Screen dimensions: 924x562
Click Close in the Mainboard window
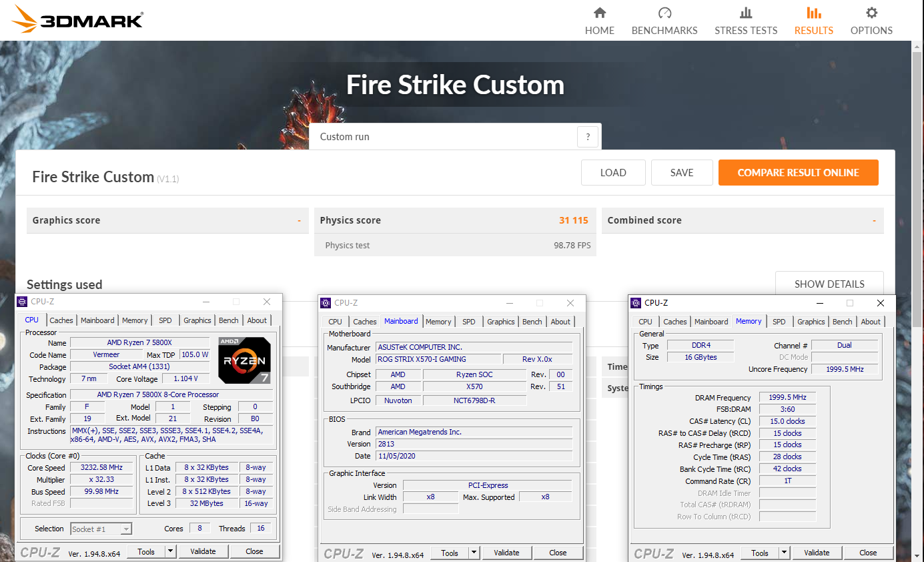pos(558,553)
